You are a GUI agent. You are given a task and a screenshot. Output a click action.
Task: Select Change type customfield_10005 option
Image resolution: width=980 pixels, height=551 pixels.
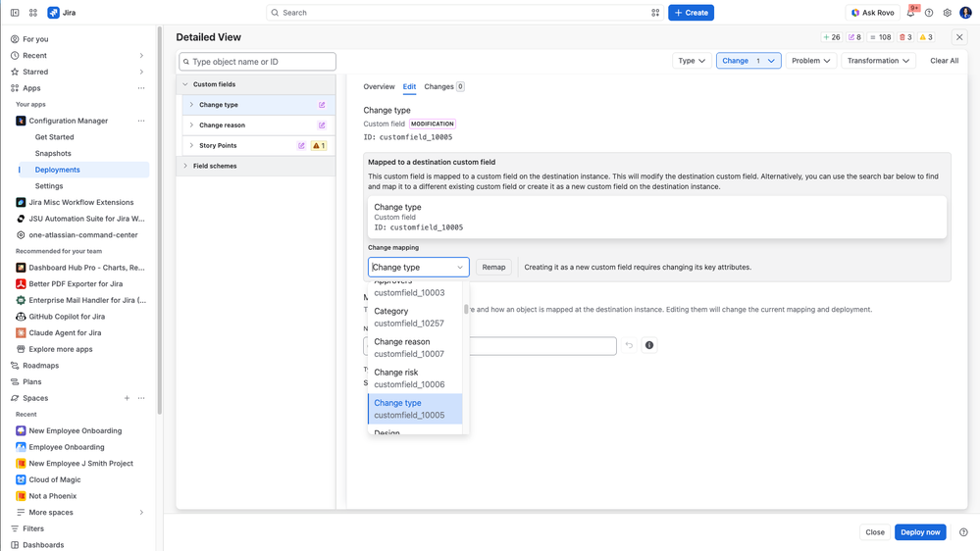point(415,409)
